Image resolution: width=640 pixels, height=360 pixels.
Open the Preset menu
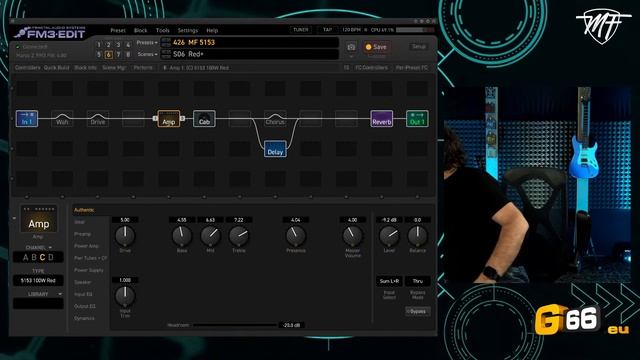[x=118, y=30]
